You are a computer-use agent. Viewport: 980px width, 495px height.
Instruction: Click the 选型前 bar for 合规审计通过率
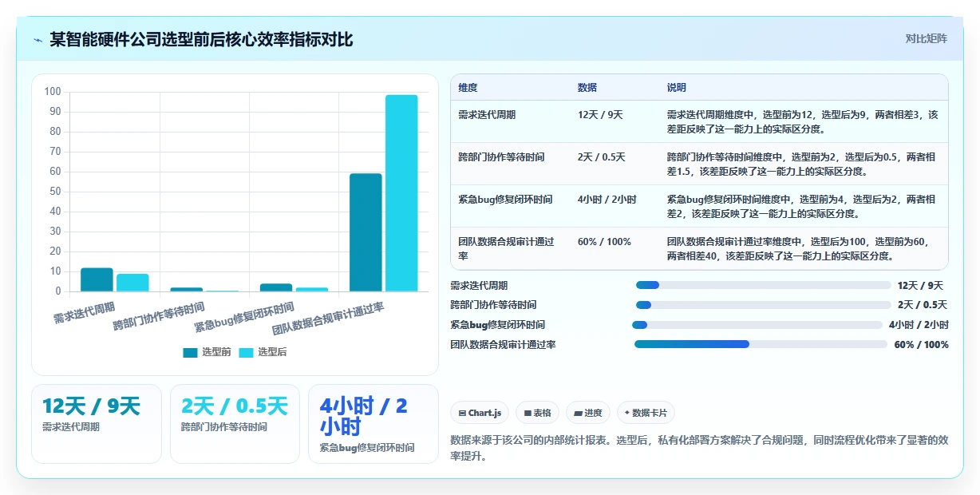366,232
